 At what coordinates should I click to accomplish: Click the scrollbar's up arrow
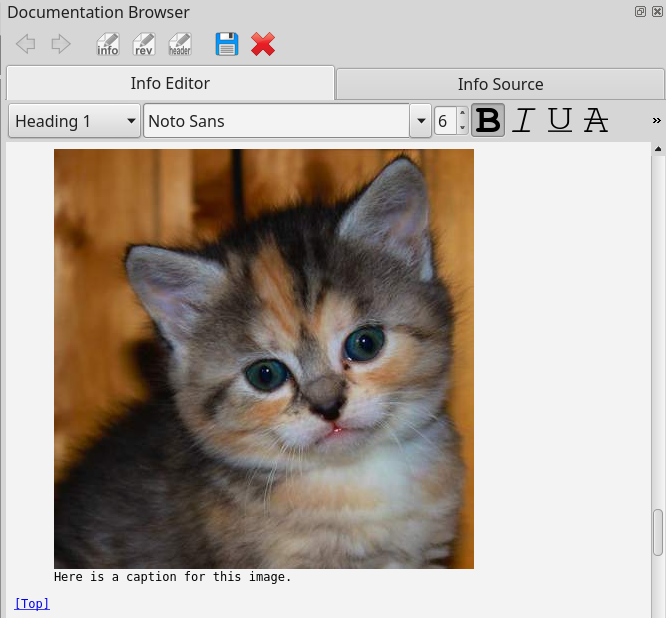click(658, 149)
